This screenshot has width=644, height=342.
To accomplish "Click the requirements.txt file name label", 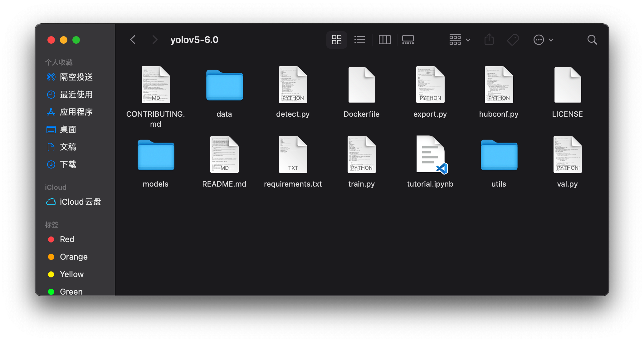I will pos(293,184).
